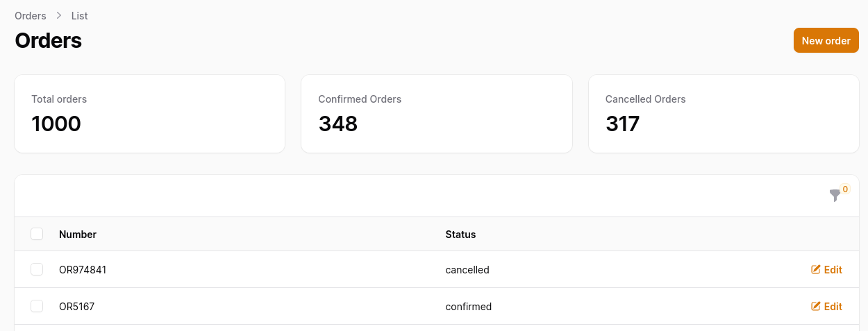Viewport: 868px width, 331px height.
Task: Click the confirmed status of OR5167
Action: [x=469, y=306]
